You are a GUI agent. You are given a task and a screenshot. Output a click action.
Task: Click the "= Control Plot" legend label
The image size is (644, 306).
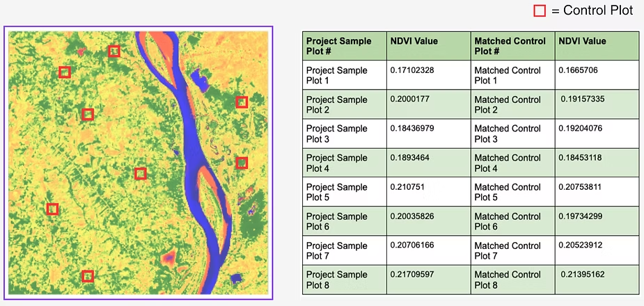pyautogui.click(x=592, y=10)
